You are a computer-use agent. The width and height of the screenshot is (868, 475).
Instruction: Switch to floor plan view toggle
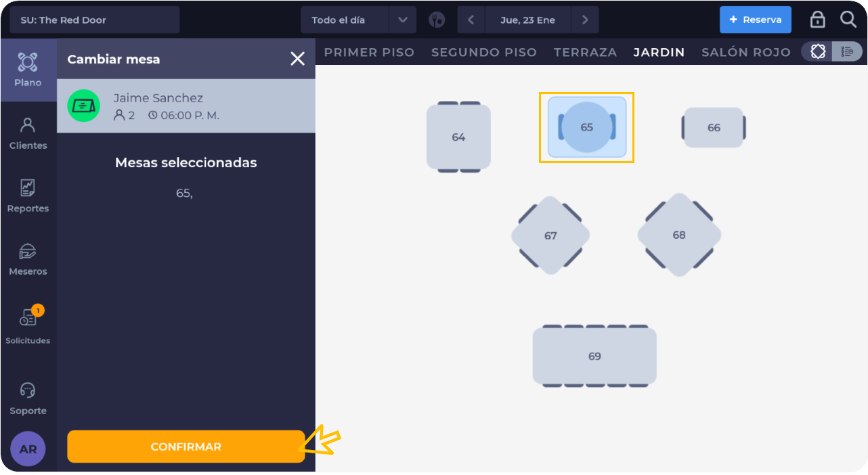(x=818, y=51)
